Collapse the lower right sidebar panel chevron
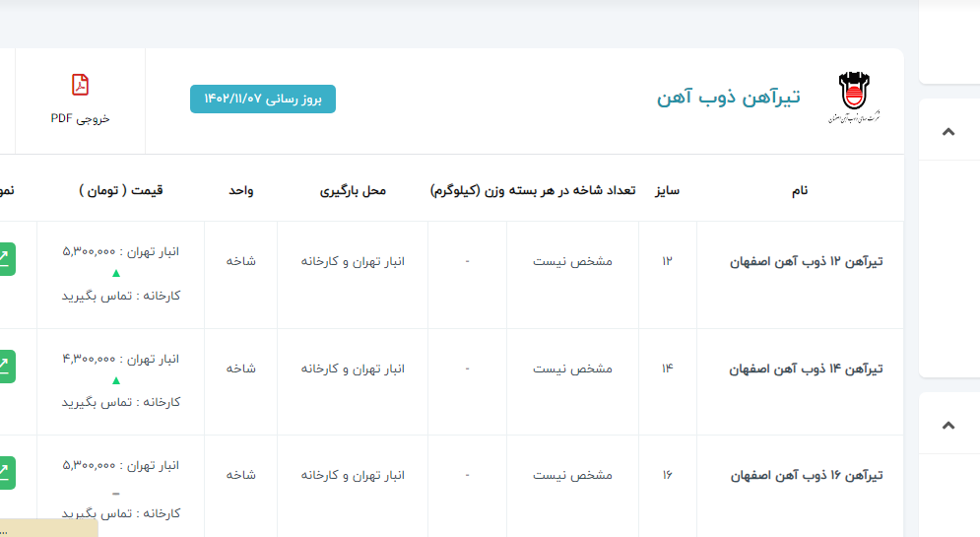Viewport: 980px width, 537px height. point(947,426)
